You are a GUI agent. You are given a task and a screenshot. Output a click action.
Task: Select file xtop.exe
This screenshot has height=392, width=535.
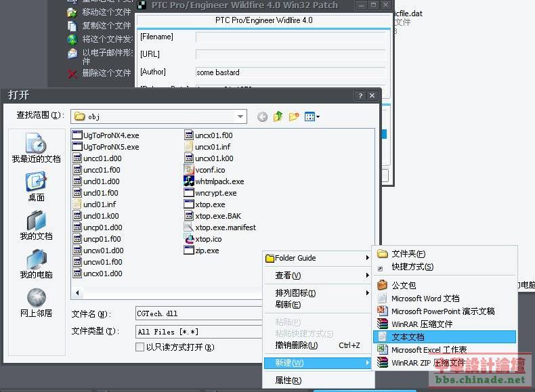pyautogui.click(x=205, y=204)
